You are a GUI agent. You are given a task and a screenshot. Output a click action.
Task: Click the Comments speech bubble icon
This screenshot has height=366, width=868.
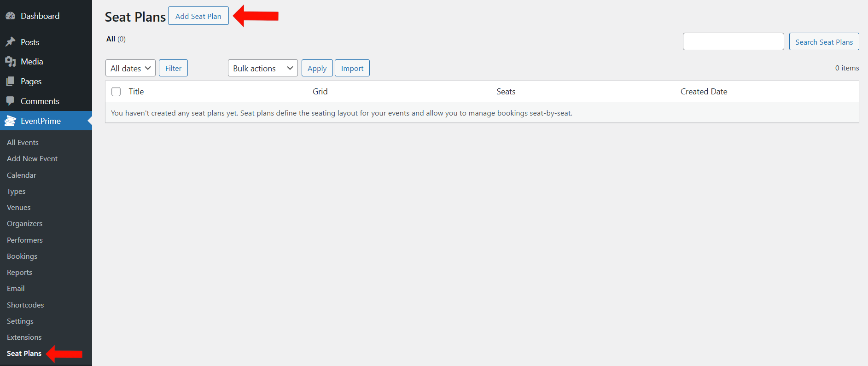pos(10,101)
